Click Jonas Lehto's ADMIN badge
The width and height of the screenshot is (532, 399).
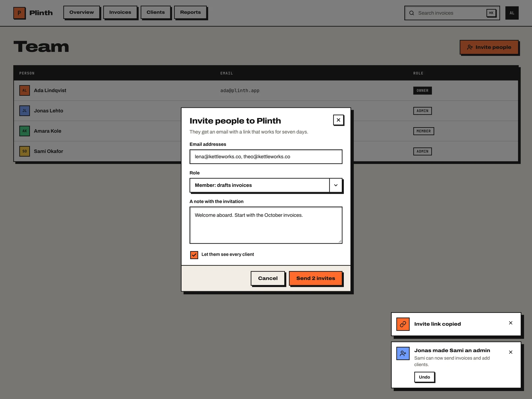(x=423, y=111)
